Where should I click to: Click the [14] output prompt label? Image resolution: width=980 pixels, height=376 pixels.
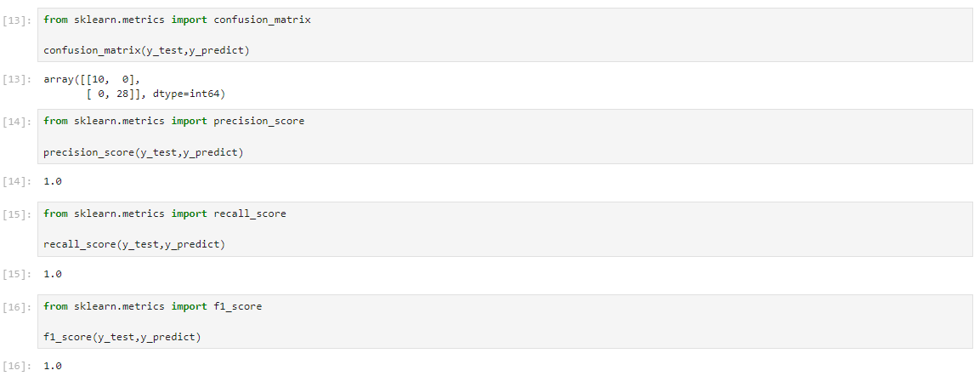[x=17, y=181]
